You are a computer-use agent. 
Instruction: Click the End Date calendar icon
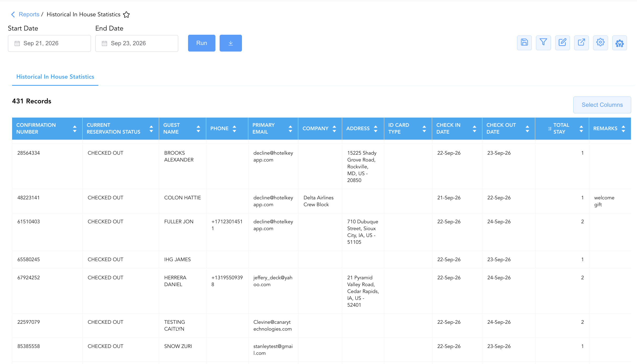(104, 43)
